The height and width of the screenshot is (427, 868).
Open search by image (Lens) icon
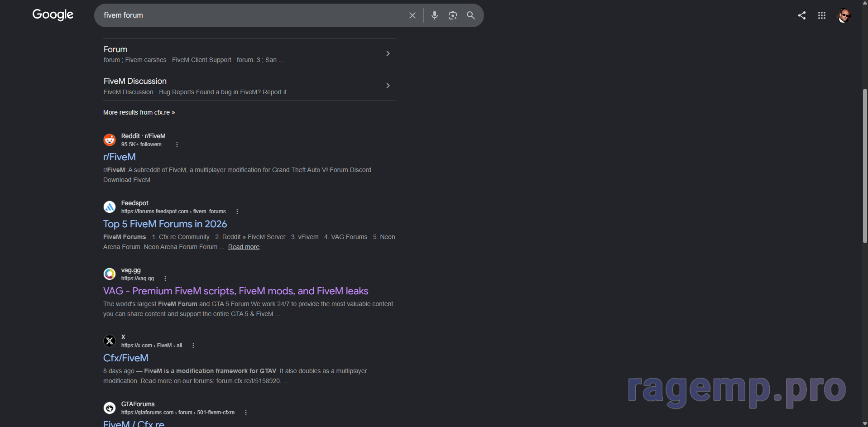coord(453,15)
